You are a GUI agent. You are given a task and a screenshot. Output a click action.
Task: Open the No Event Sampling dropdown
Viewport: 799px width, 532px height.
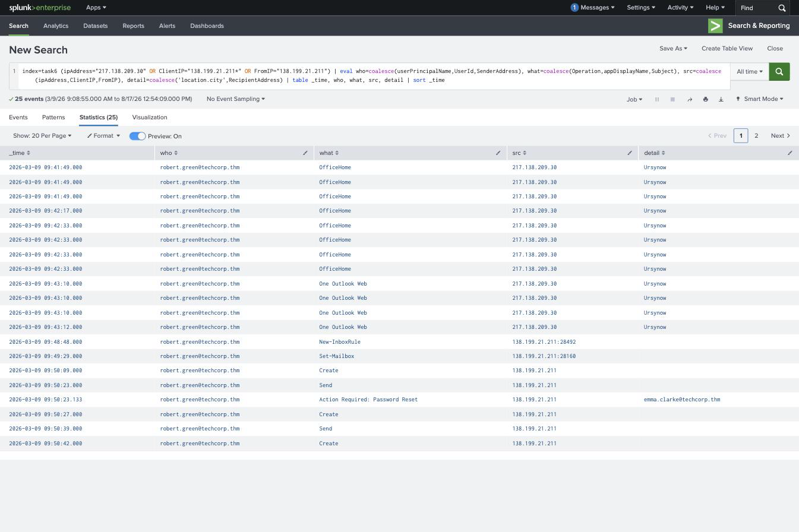point(236,99)
